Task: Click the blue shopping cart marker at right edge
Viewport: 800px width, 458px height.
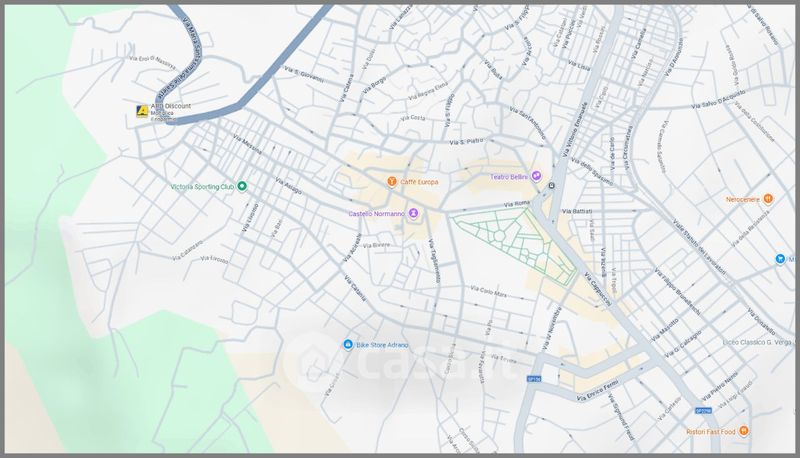Action: pyautogui.click(x=780, y=259)
